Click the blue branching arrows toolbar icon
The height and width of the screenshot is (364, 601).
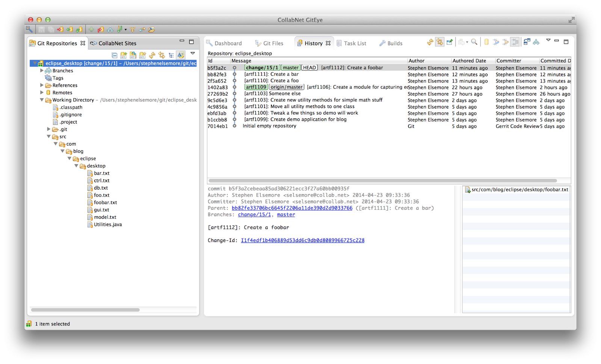click(x=110, y=29)
